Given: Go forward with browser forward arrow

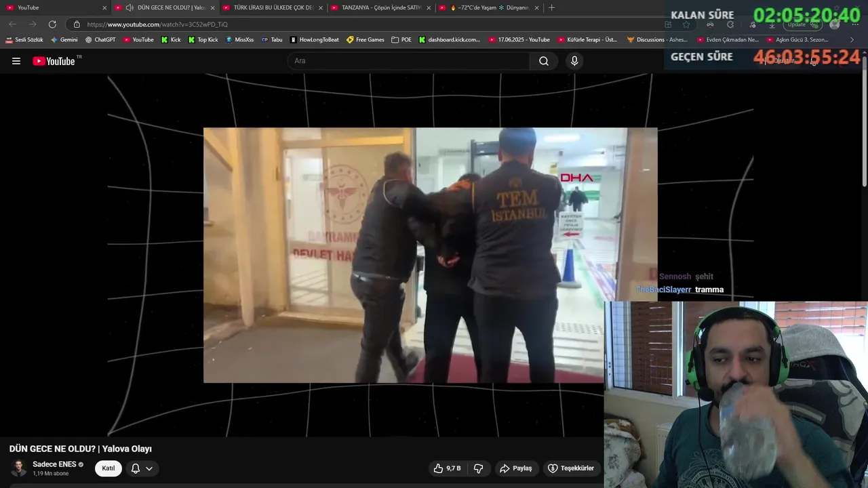Looking at the screenshot, I should [32, 24].
